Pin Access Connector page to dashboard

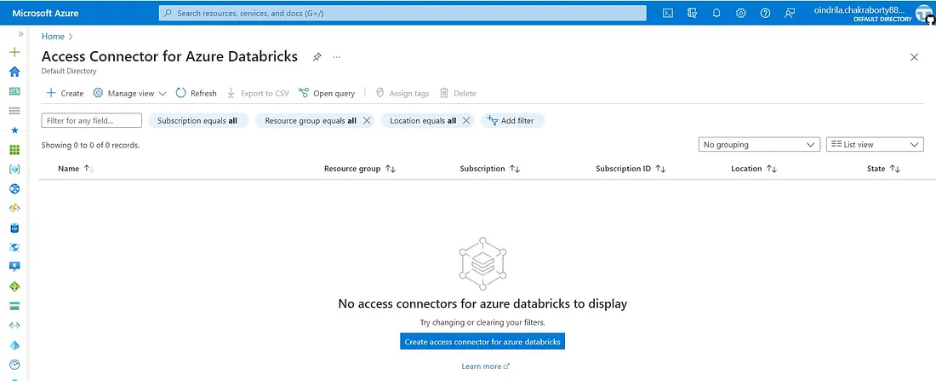click(317, 57)
